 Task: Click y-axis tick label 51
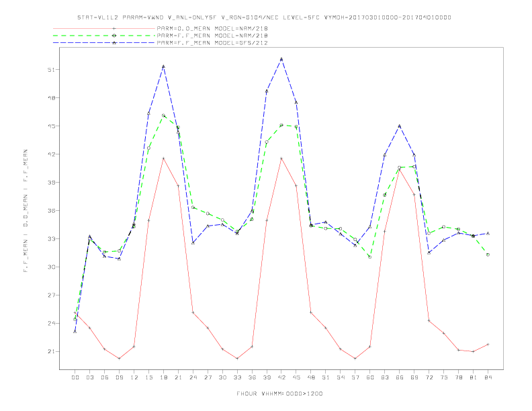click(51, 70)
